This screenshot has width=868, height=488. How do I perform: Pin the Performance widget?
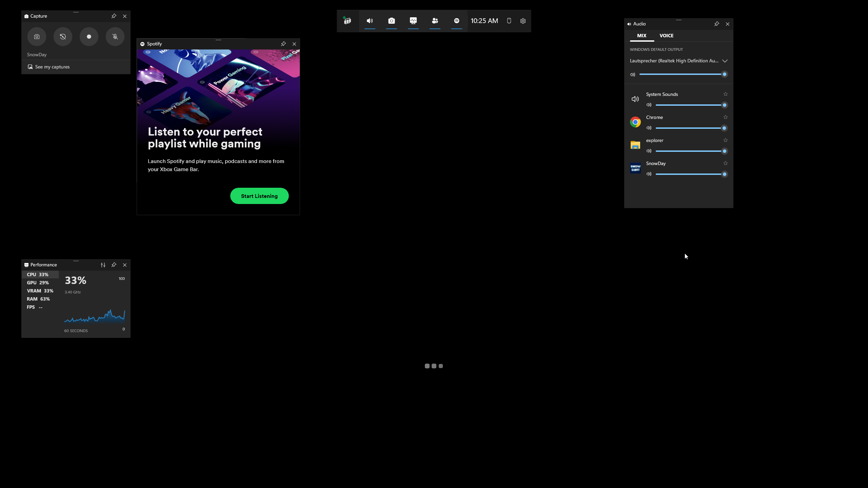coord(114,265)
